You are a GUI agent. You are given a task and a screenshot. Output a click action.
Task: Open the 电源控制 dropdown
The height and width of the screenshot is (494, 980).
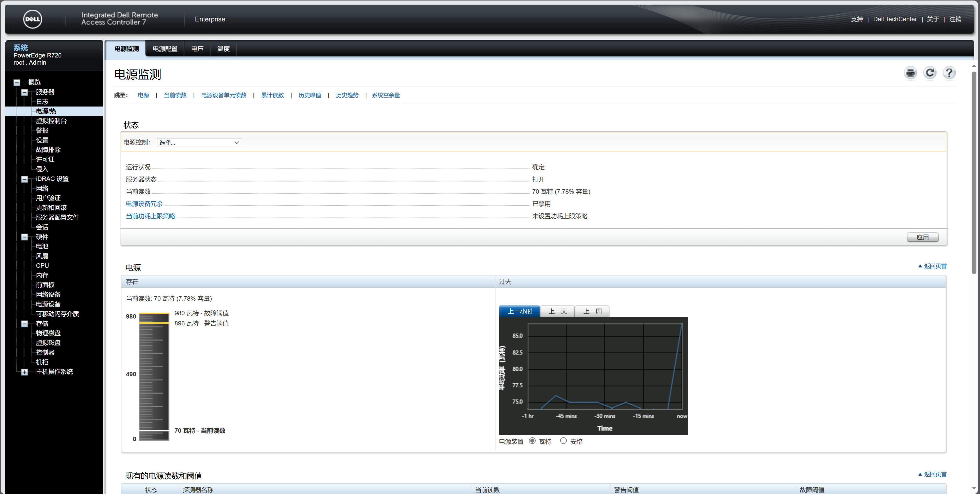[x=199, y=143]
